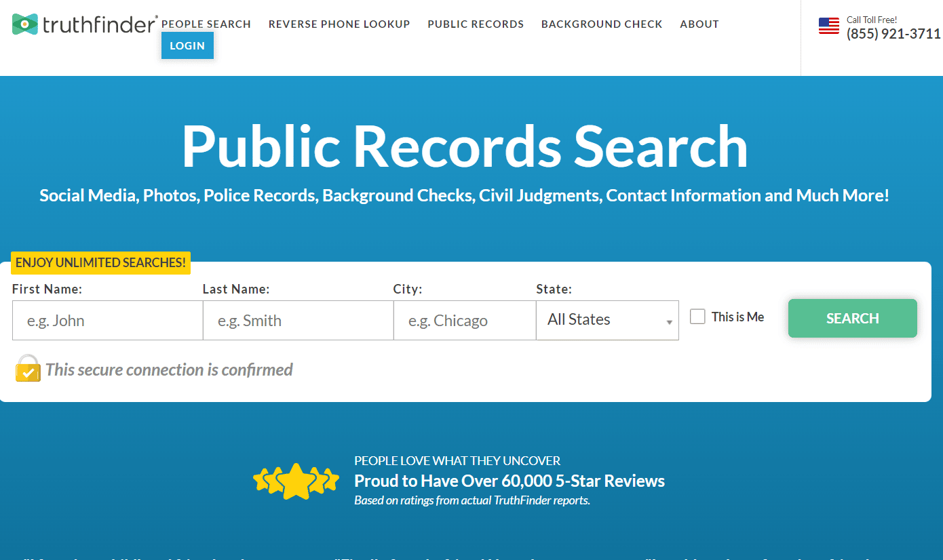Click the TruthFinder logo
This screenshot has width=943, height=560.
tap(85, 24)
